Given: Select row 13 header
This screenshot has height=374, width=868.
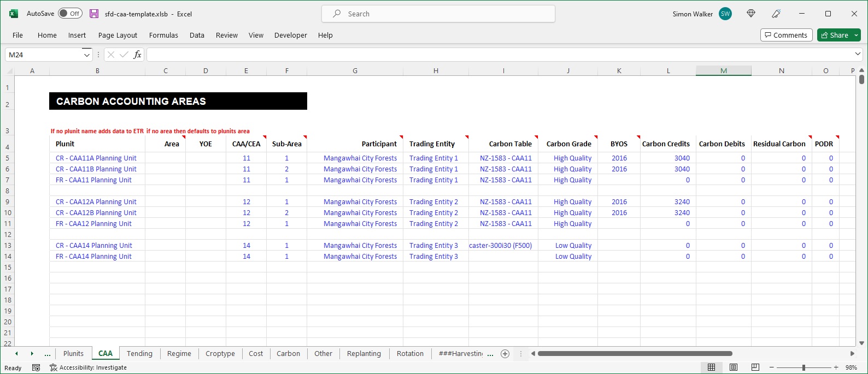Looking at the screenshot, I should (8, 245).
